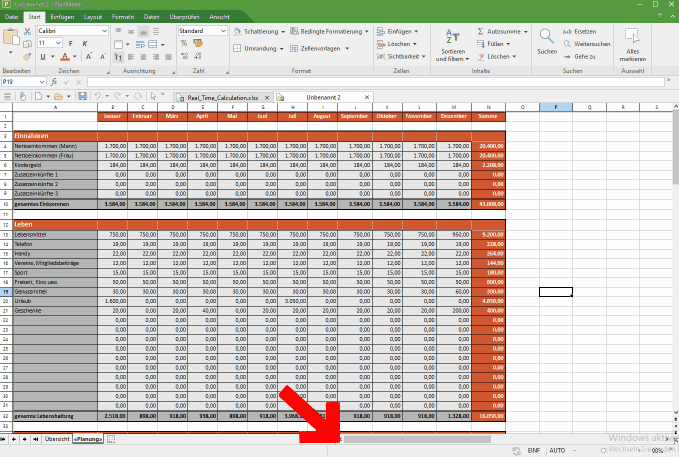Apply italic with the K button
The height and width of the screenshot is (457, 679).
click(85, 43)
